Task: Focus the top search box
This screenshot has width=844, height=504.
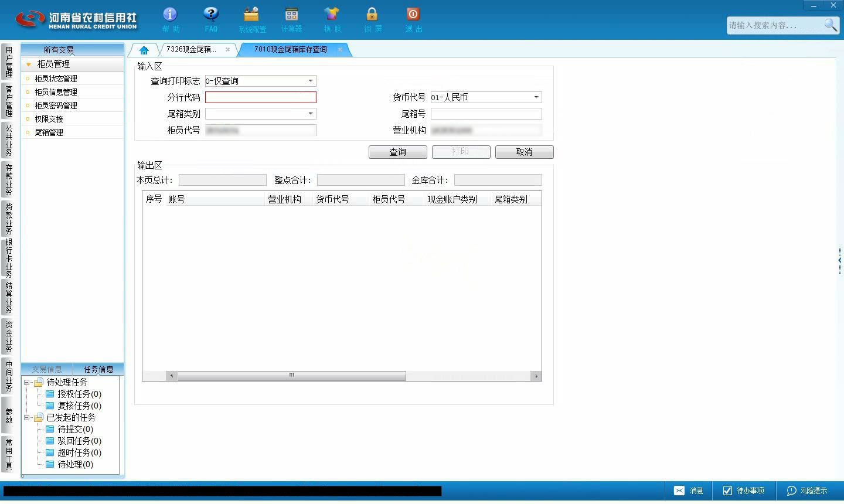Action: pyautogui.click(x=774, y=25)
